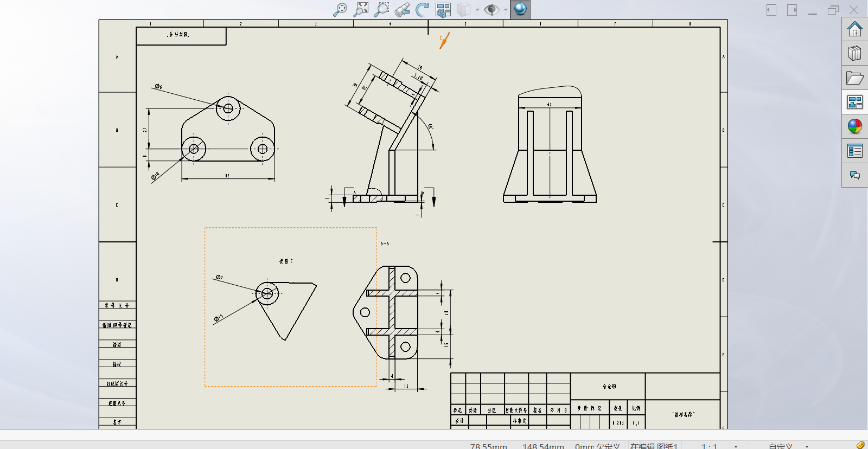The image size is (868, 449).
Task: Open the 1:1 sheet scale dropdown arrow
Action: coord(736,446)
